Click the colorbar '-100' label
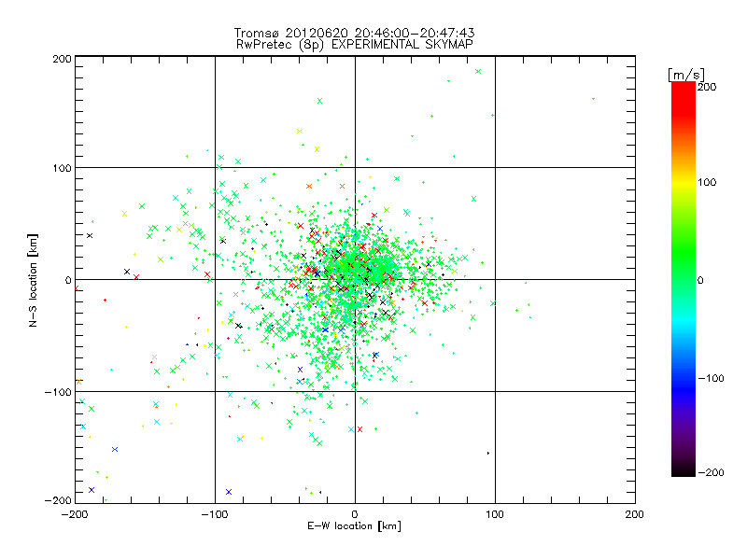747x560 pixels. point(711,379)
